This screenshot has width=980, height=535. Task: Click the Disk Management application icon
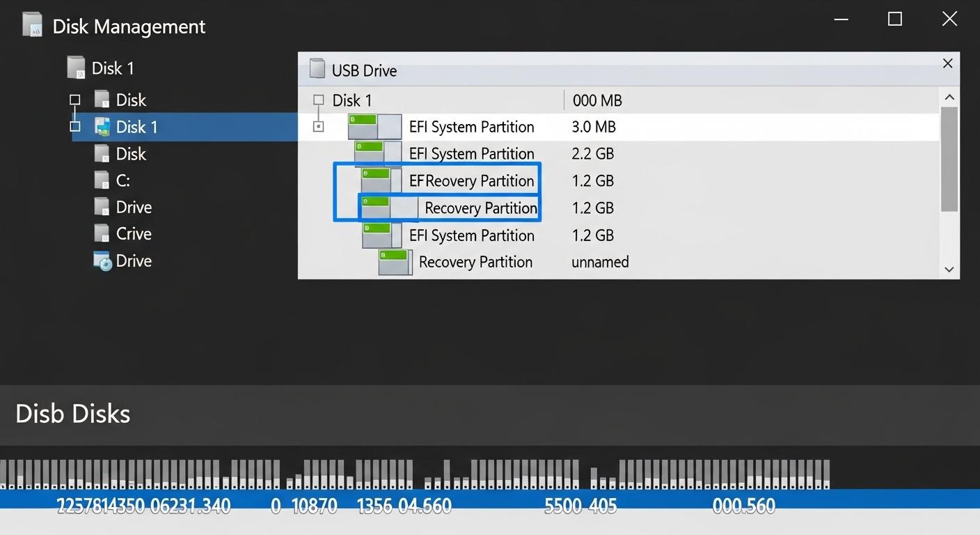click(32, 25)
